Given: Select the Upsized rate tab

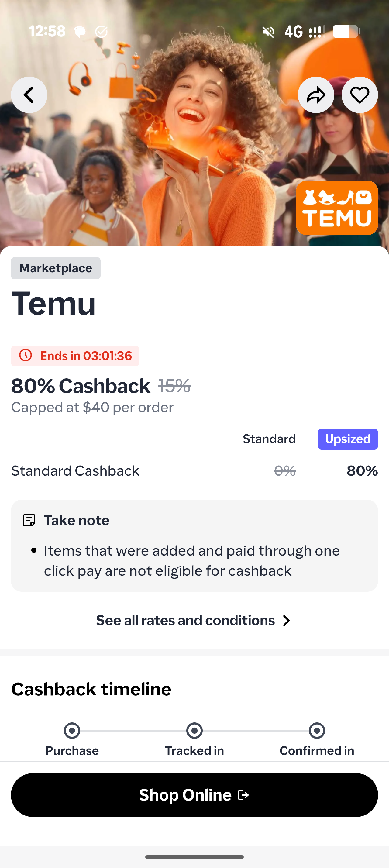Looking at the screenshot, I should (x=348, y=439).
